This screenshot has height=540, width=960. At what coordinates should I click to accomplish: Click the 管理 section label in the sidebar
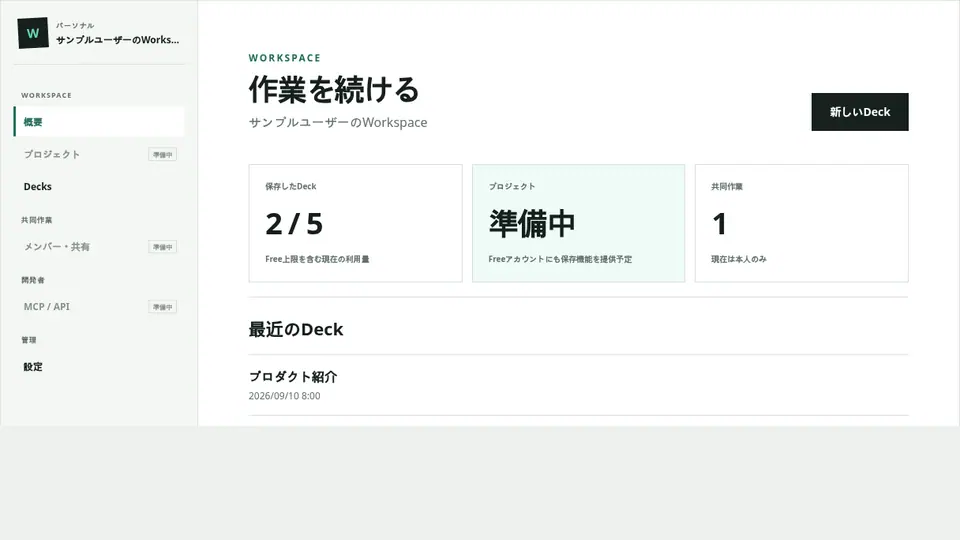[x=29, y=340]
